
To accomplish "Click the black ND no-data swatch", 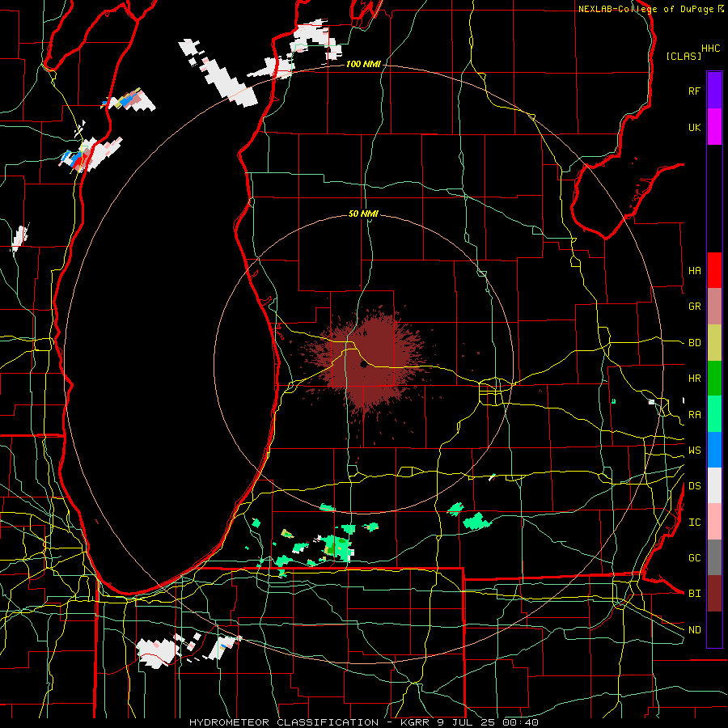I will pos(714,629).
